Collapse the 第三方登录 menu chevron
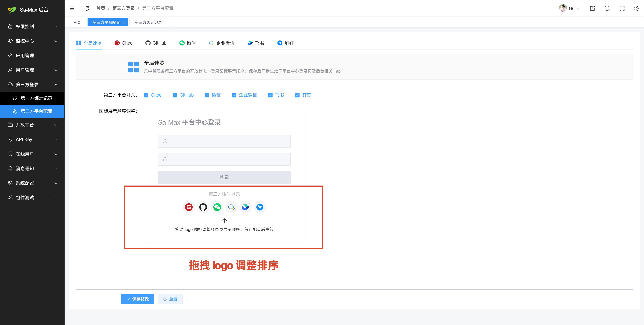Screen dimensions: 644x325 tap(56, 85)
